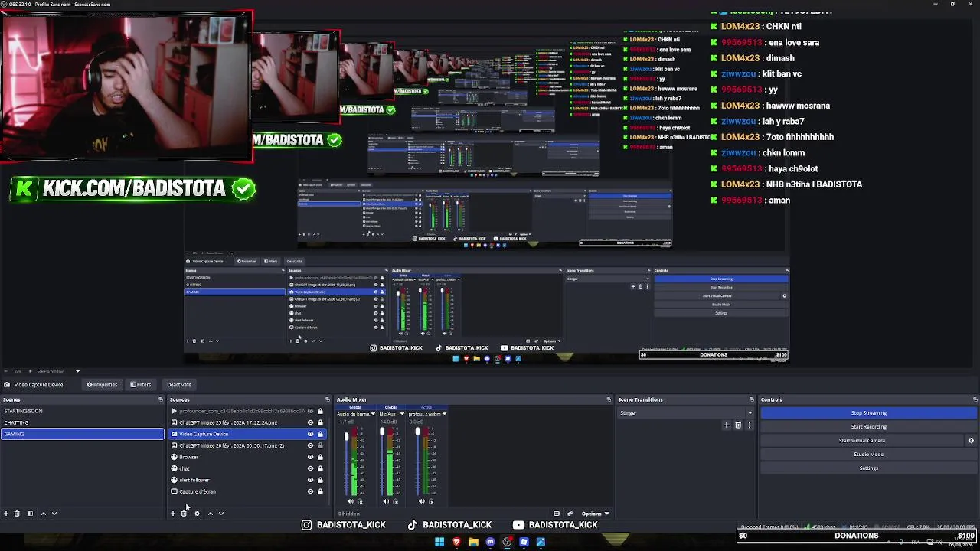This screenshot has width=980, height=551.
Task: Open the Brave browser from the taskbar
Action: [456, 542]
